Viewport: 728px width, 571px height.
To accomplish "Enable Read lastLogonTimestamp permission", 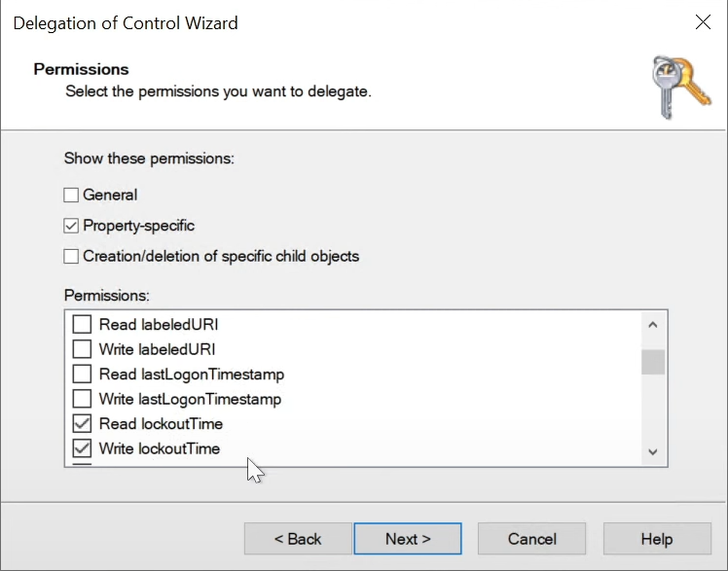I will point(82,374).
